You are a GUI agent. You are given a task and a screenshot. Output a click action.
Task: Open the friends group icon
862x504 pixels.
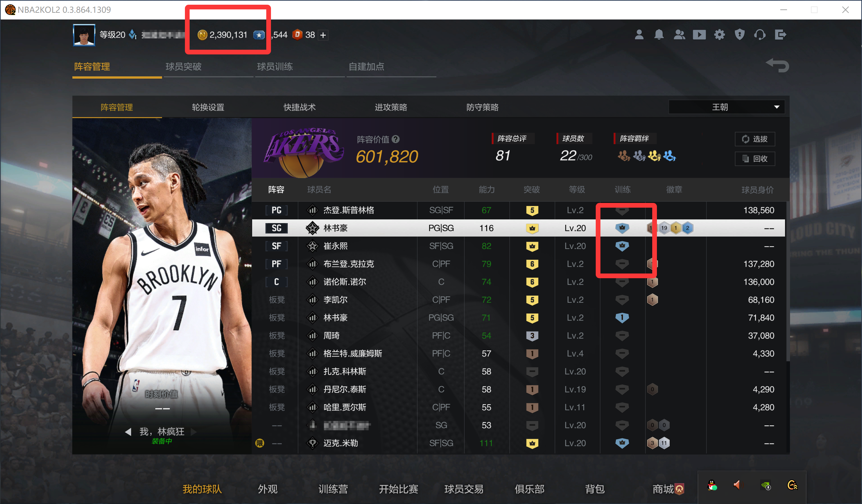point(679,35)
